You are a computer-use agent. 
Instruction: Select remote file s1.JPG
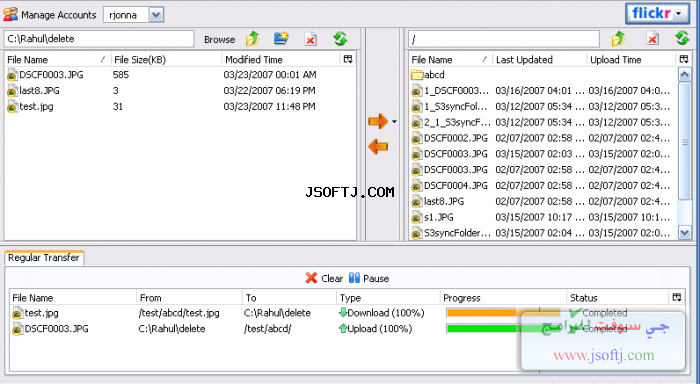click(x=542, y=217)
